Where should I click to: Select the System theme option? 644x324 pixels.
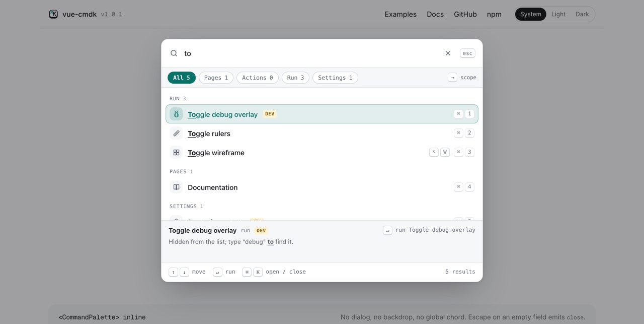[x=530, y=14]
